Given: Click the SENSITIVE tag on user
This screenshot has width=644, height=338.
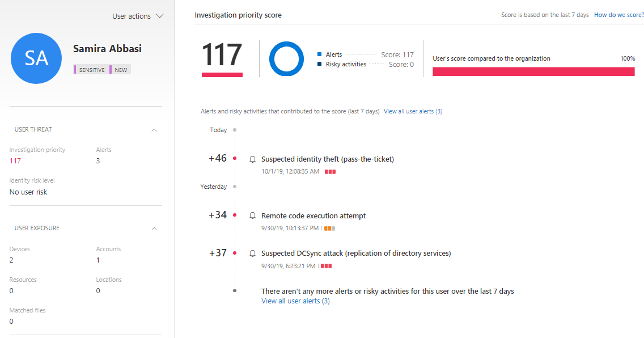Looking at the screenshot, I should tap(91, 70).
